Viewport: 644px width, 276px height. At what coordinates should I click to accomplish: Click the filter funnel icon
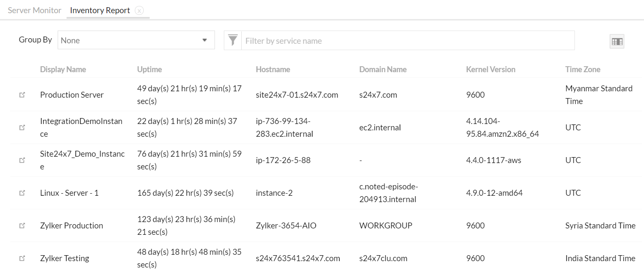(232, 40)
